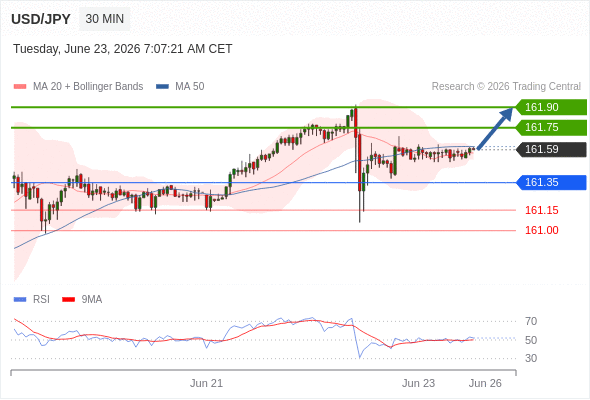Click the 9MA legend label

(x=92, y=300)
